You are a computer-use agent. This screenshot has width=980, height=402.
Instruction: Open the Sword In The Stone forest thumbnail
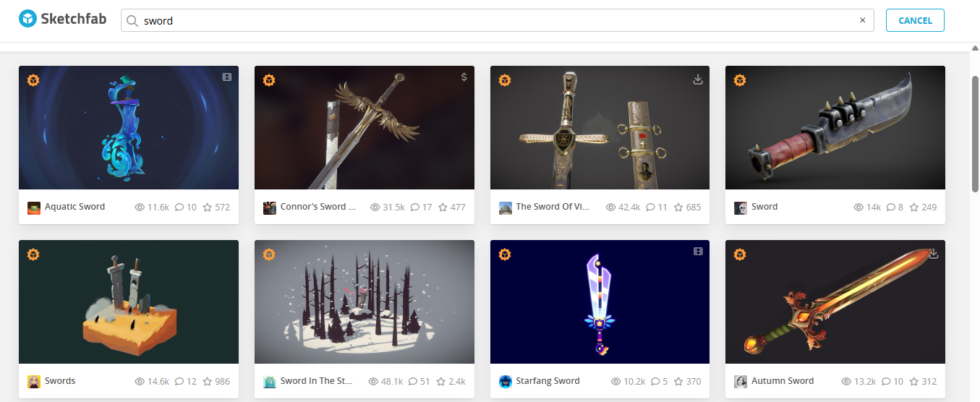(x=365, y=302)
